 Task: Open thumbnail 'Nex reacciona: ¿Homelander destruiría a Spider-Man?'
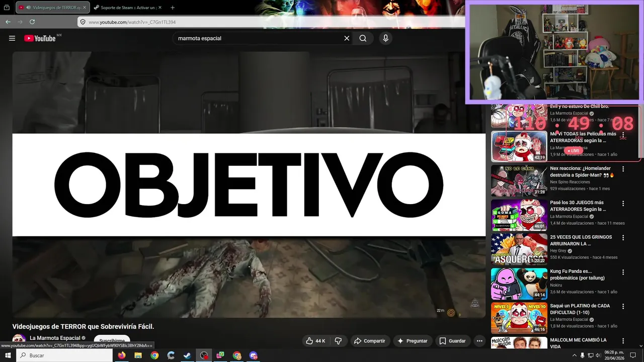(x=519, y=180)
